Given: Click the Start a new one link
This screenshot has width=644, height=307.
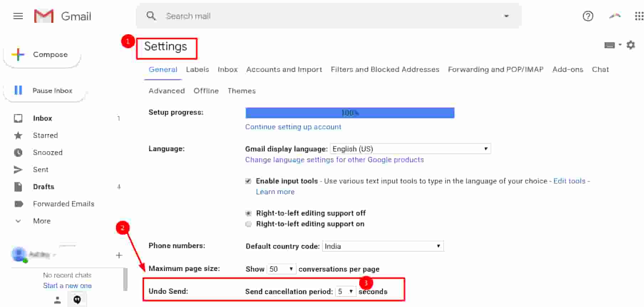Looking at the screenshot, I should click(x=67, y=286).
